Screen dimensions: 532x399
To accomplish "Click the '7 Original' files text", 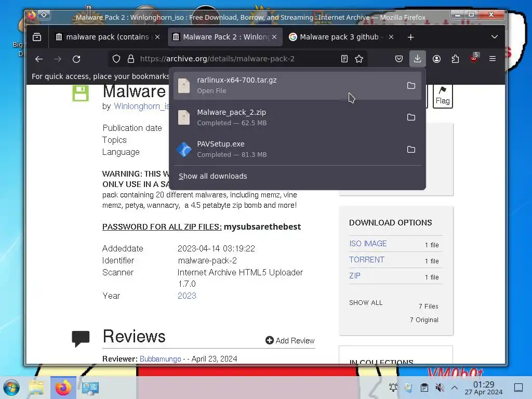I will coord(424,320).
